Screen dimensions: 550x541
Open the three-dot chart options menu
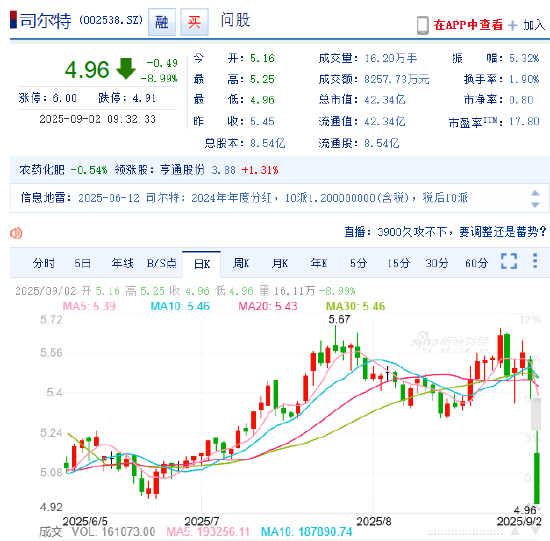(x=535, y=261)
